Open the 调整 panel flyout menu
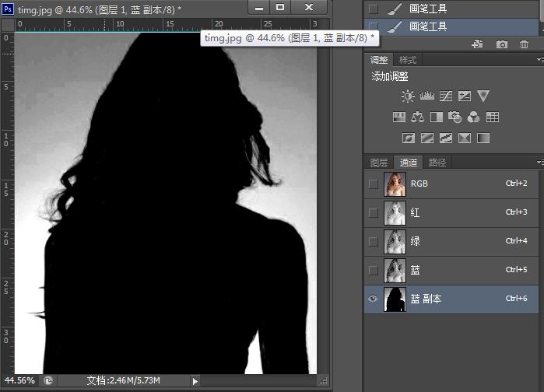The image size is (544, 392). click(540, 60)
